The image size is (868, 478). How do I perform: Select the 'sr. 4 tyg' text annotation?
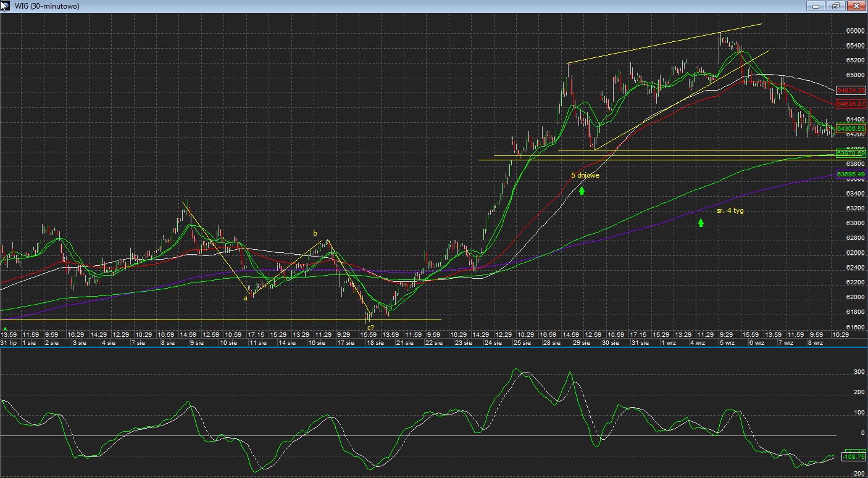(730, 211)
